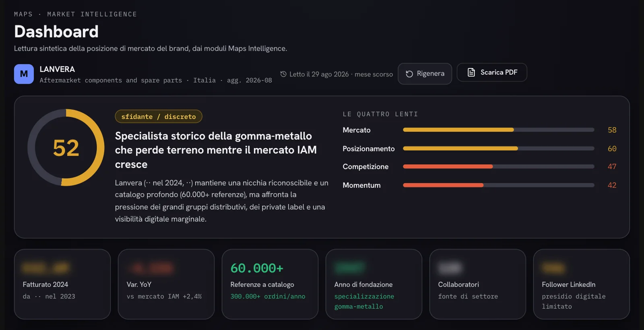The width and height of the screenshot is (644, 330).
Task: Click the vs mercato IAM +2,4% text
Action: (x=164, y=296)
